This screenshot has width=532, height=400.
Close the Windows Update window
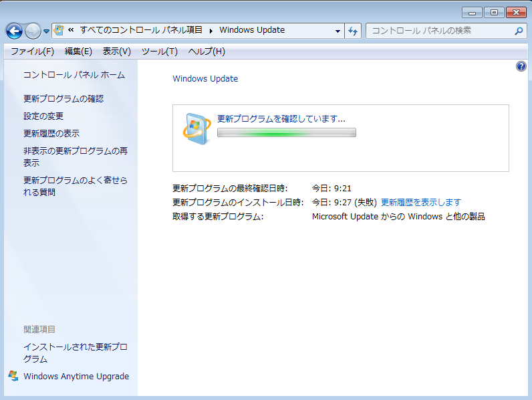[x=516, y=13]
